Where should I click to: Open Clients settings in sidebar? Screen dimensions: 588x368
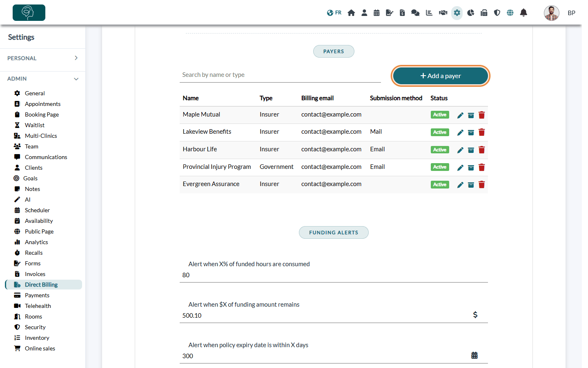(33, 168)
